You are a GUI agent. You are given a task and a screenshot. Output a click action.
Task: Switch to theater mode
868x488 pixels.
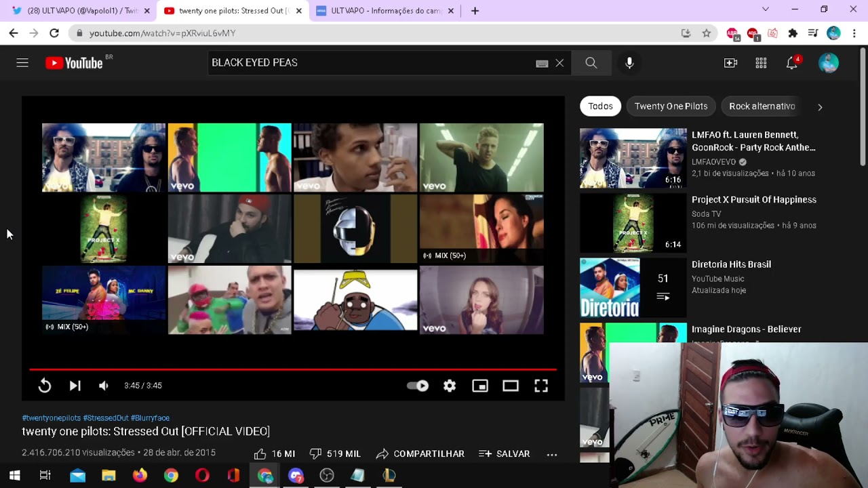point(511,386)
